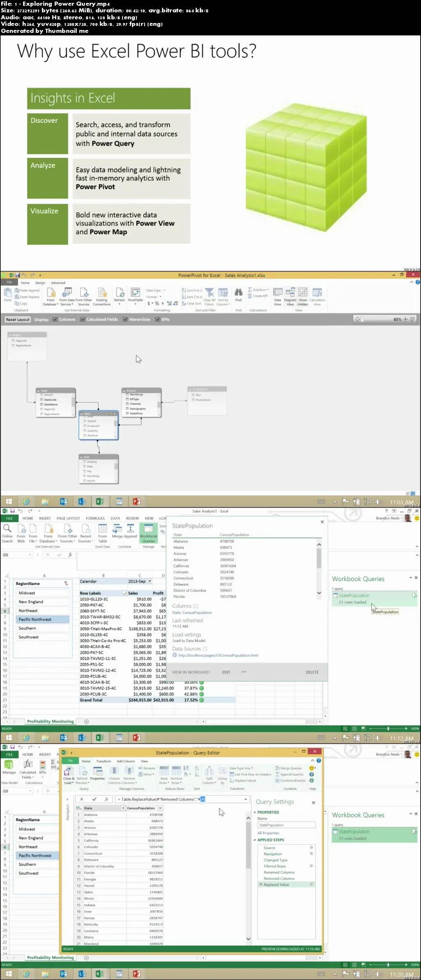Click Show Hidden in PowerPivot View group
This screenshot has height=980, width=421.
pos(303,296)
